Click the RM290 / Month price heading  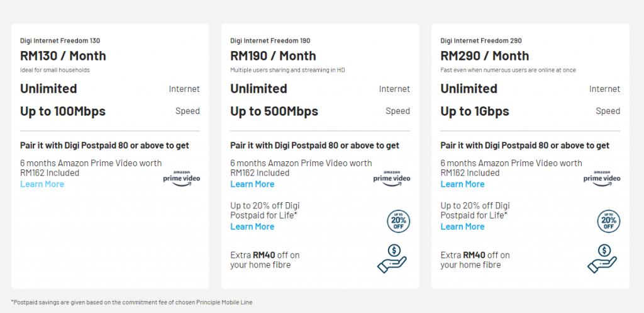[484, 56]
